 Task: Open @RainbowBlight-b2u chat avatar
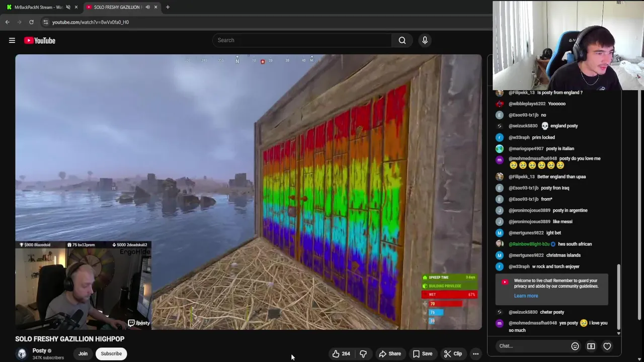(x=499, y=244)
